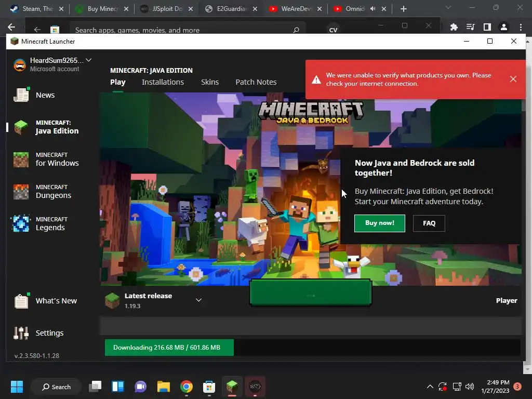532x399 pixels.
Task: Open the Chrome three-dot menu
Action: tap(521, 27)
